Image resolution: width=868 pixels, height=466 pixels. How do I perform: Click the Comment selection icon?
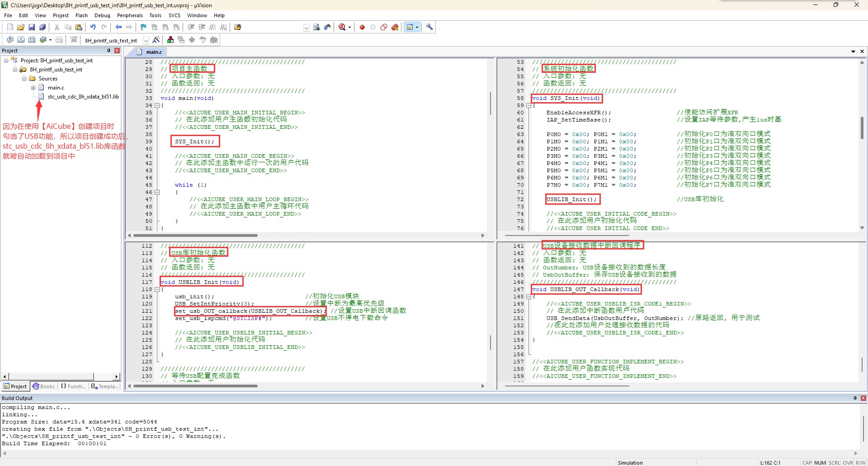point(213,27)
